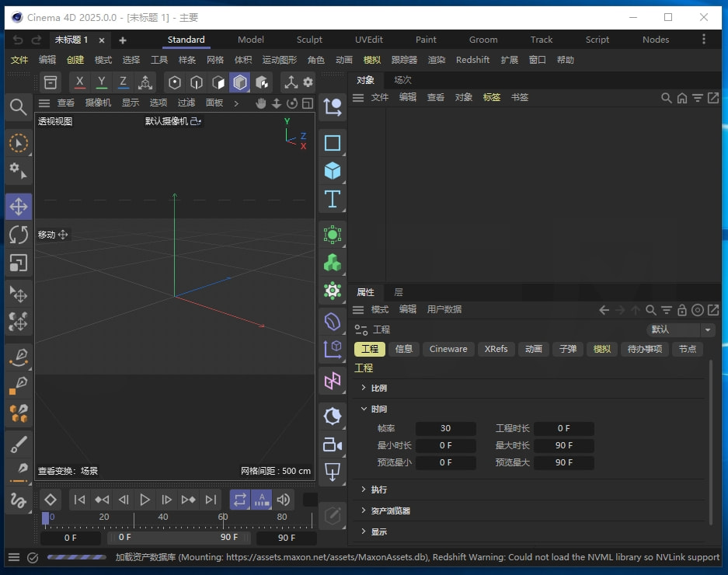Open the viewport pan hand icon
Screen dimensions: 728x575
(x=261, y=103)
